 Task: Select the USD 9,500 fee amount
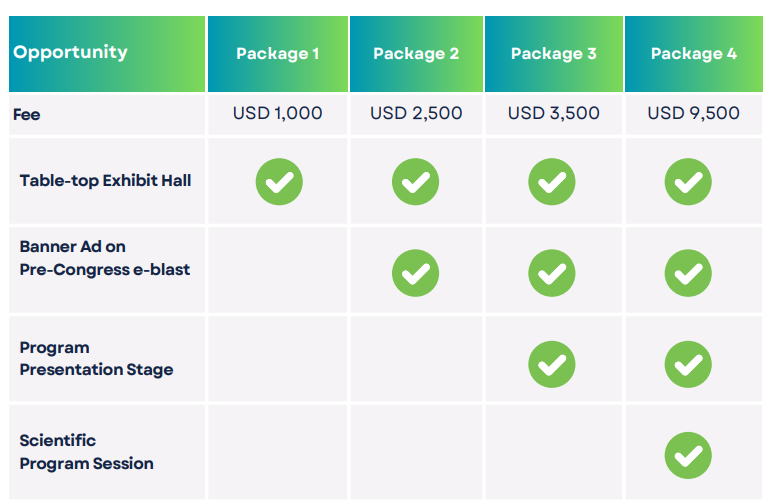click(693, 113)
